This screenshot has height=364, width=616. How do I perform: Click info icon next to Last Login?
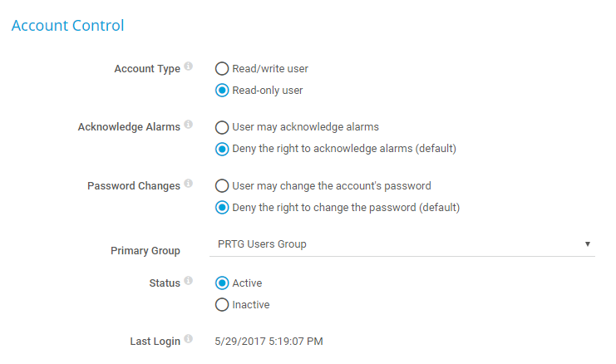tap(189, 339)
